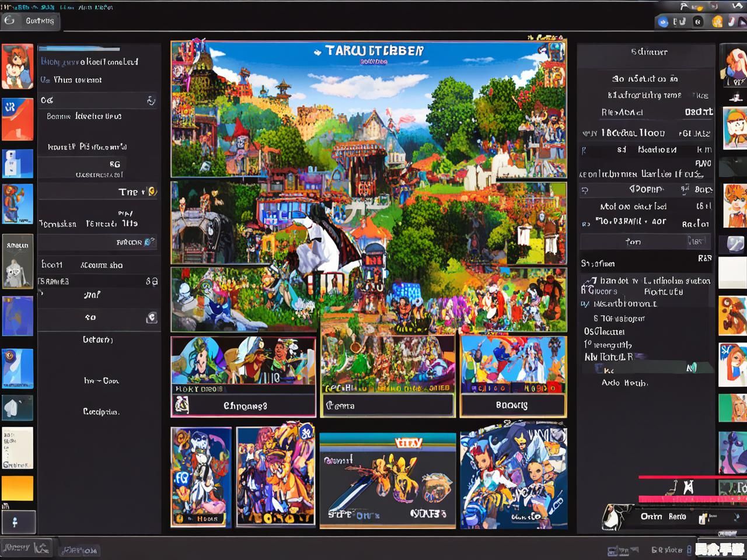Click the black square icon in top toolbar

(x=698, y=22)
